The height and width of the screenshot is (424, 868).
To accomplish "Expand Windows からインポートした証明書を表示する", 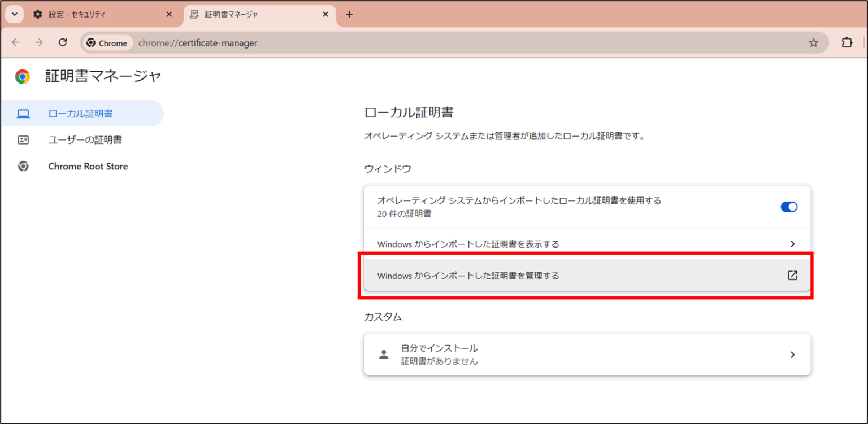I will coord(588,243).
